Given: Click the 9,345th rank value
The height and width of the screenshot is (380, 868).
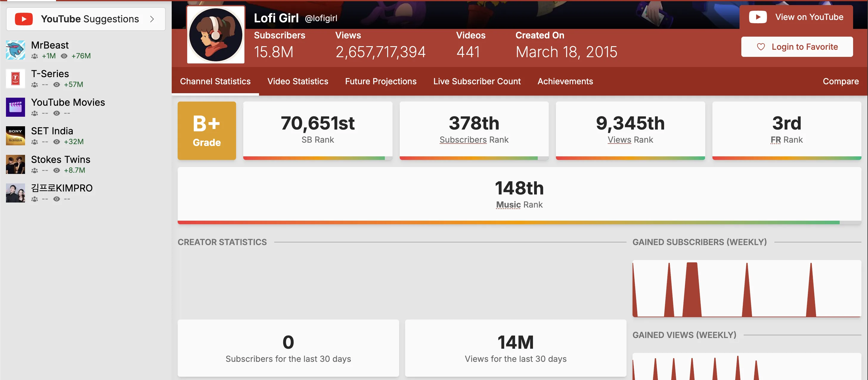Looking at the screenshot, I should (630, 123).
